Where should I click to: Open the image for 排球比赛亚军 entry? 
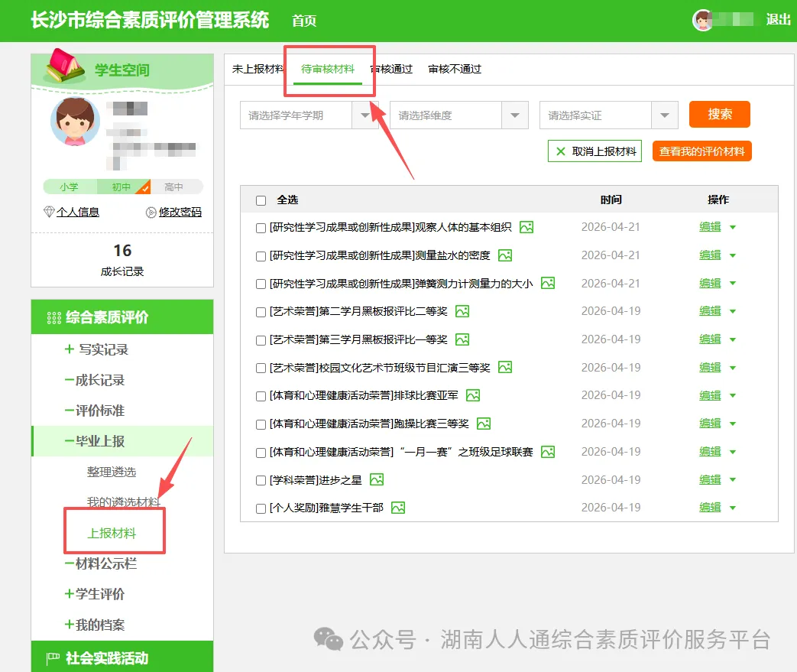click(472, 395)
